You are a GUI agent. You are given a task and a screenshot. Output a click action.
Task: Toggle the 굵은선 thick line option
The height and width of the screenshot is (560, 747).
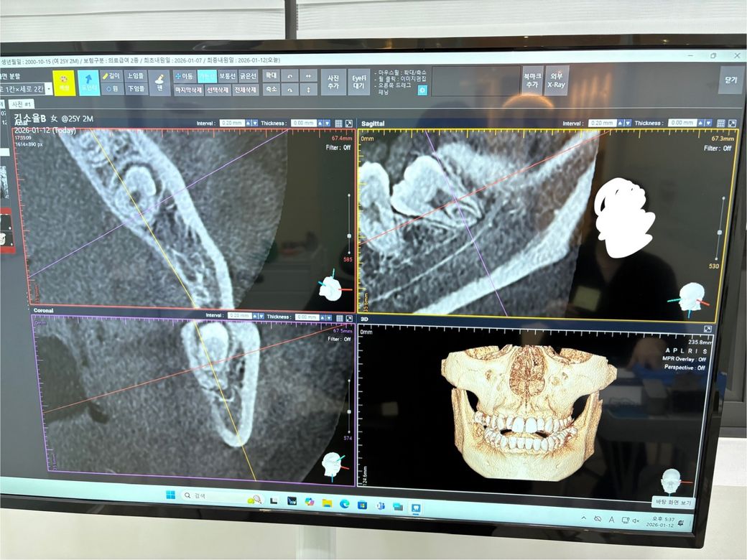pyautogui.click(x=248, y=76)
